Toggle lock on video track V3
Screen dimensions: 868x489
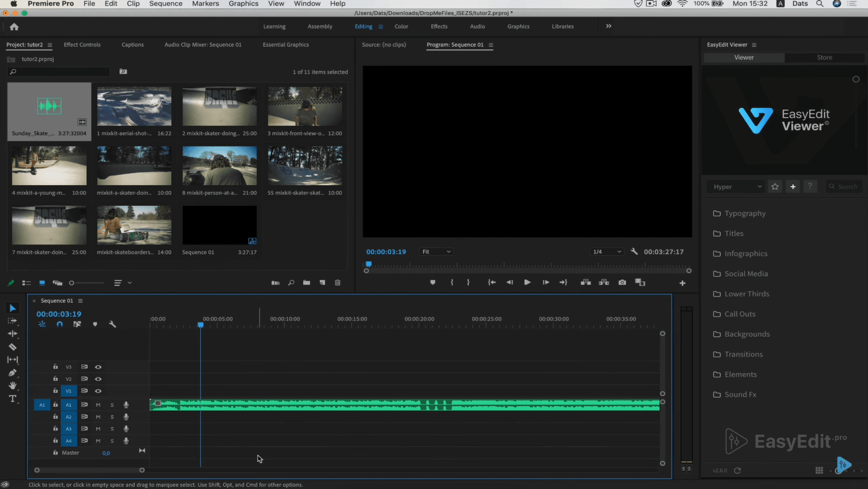click(x=55, y=367)
